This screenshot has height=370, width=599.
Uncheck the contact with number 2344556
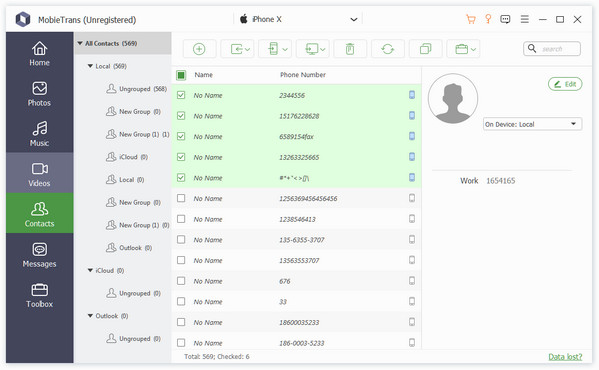(x=181, y=95)
